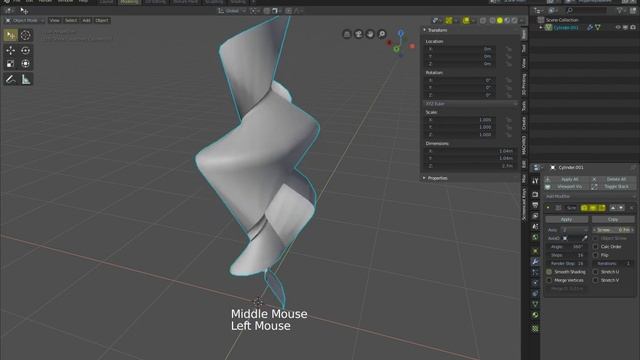Click the perspective/orthographic view gizmo button
The width and height of the screenshot is (640, 360).
(x=347, y=34)
